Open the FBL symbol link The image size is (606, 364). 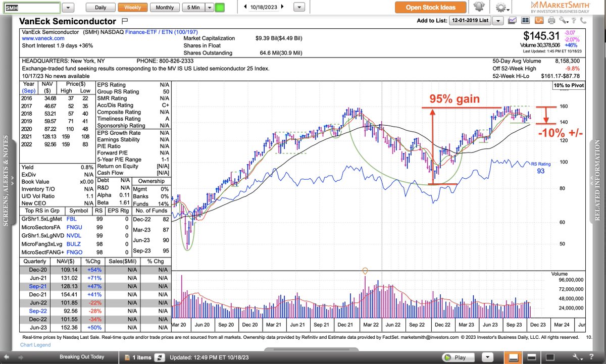[71, 220]
